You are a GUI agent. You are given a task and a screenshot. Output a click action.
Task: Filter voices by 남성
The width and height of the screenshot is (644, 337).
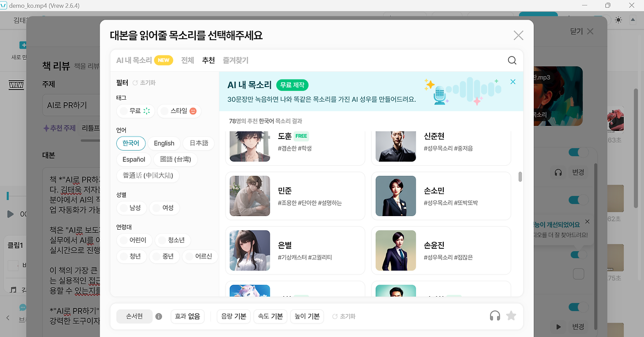(131, 208)
